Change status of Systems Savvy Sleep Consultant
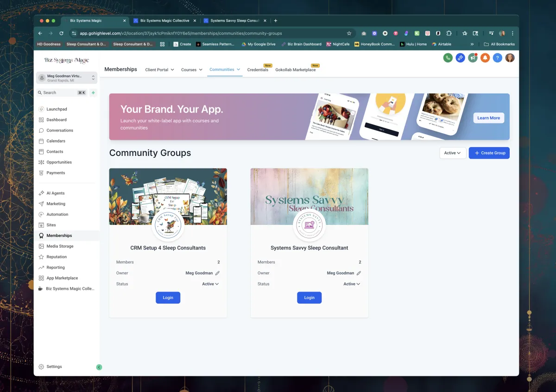 click(352, 284)
